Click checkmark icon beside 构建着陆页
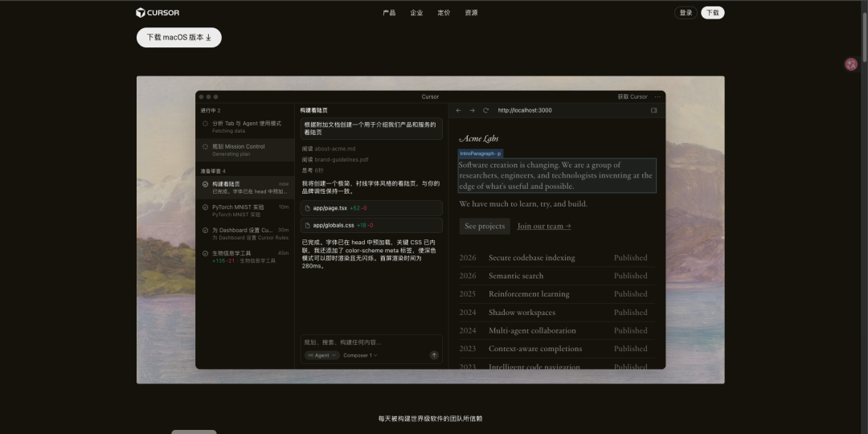Screen dimensions: 868x434 tap(206, 184)
